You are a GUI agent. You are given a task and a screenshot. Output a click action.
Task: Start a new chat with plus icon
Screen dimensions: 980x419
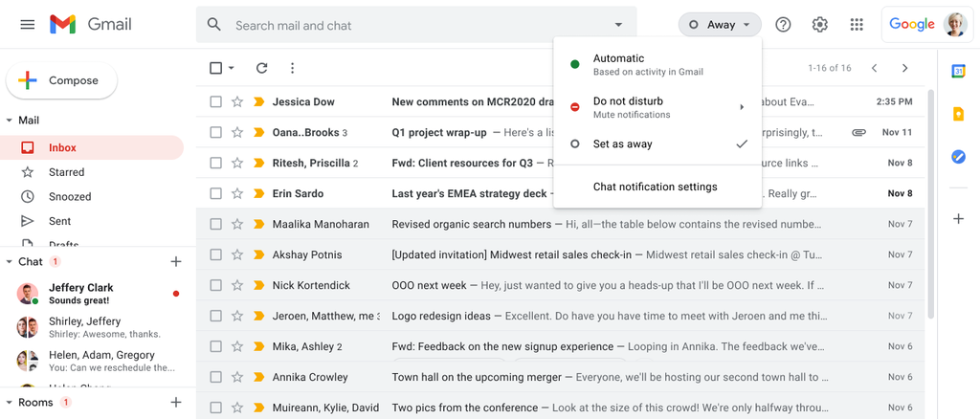pos(176,262)
